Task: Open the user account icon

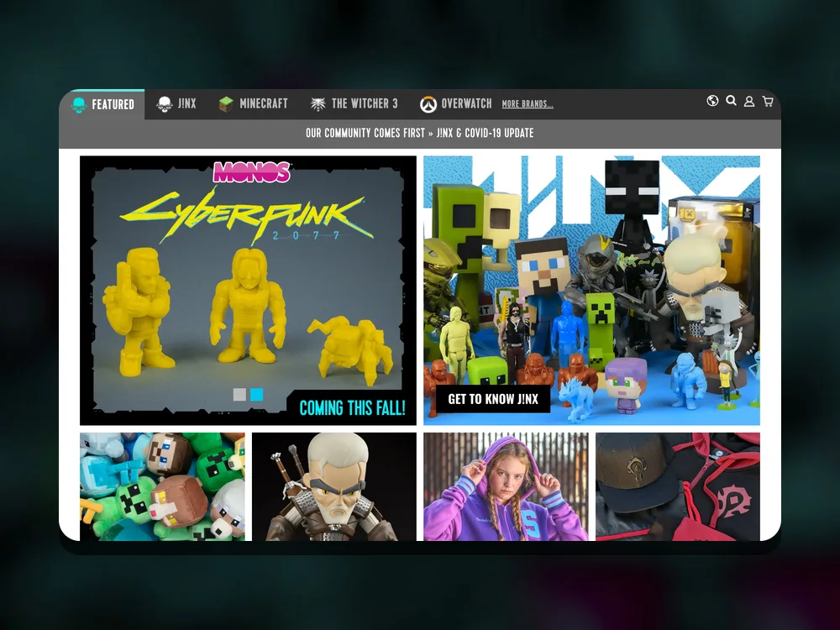Action: pyautogui.click(x=749, y=102)
